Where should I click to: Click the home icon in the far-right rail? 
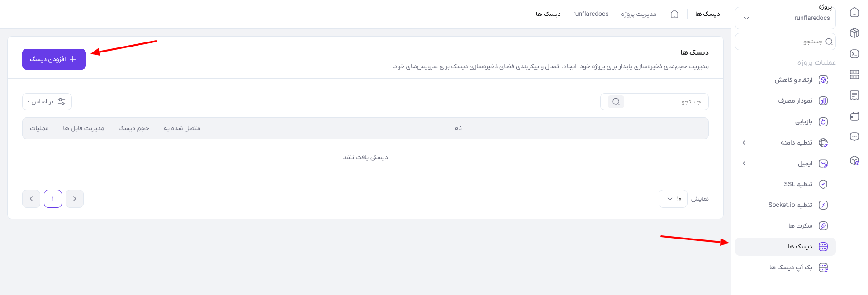854,12
